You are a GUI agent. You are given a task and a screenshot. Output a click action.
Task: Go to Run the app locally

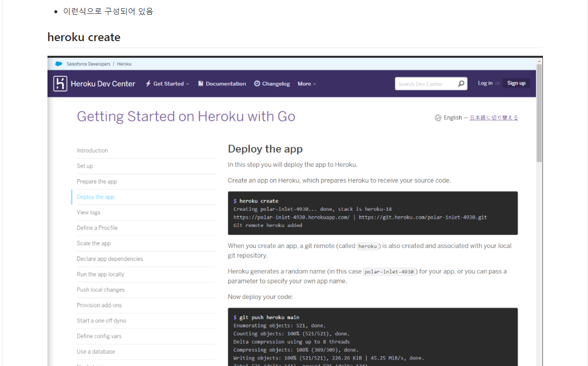(x=100, y=274)
